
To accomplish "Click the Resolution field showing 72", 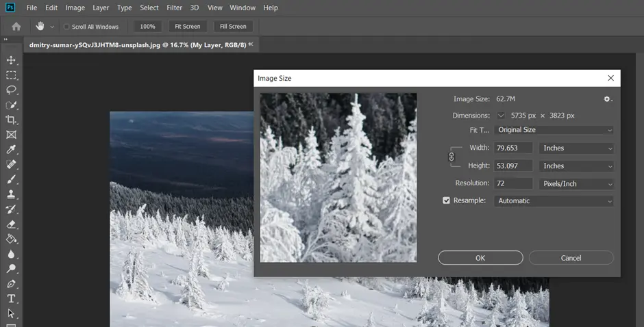I will 513,184.
